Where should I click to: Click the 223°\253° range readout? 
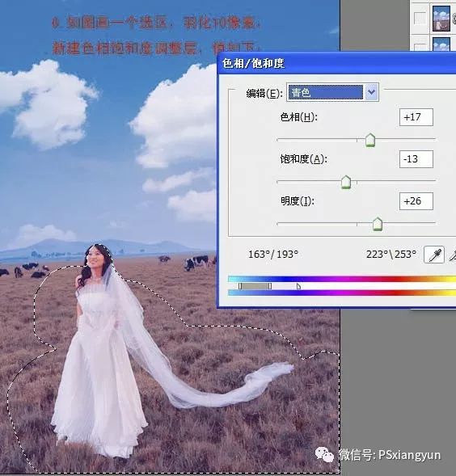pyautogui.click(x=391, y=254)
